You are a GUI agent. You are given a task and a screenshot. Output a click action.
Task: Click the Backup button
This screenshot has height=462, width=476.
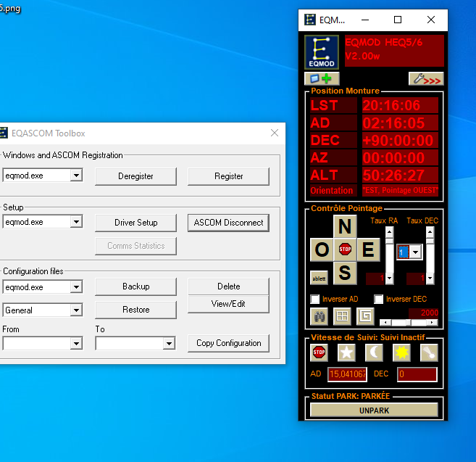pyautogui.click(x=135, y=286)
